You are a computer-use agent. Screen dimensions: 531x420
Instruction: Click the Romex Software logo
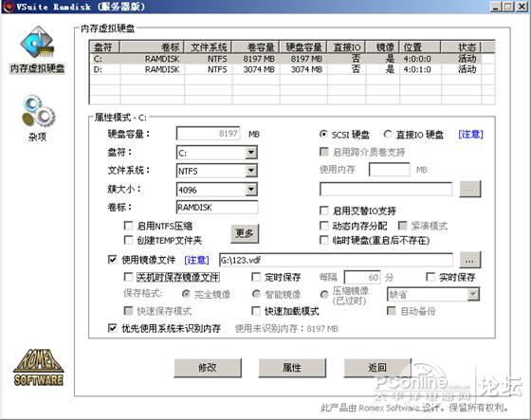click(38, 367)
